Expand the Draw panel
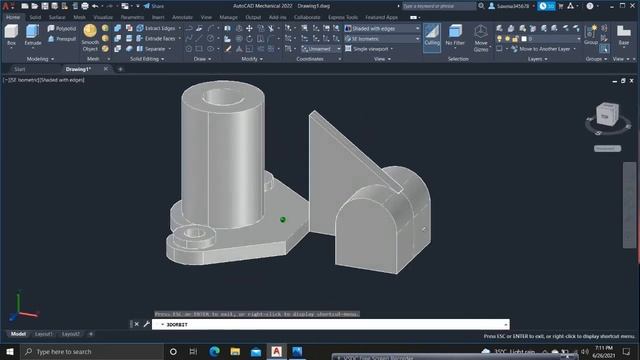Image resolution: width=640 pixels, height=360 pixels. (202, 59)
